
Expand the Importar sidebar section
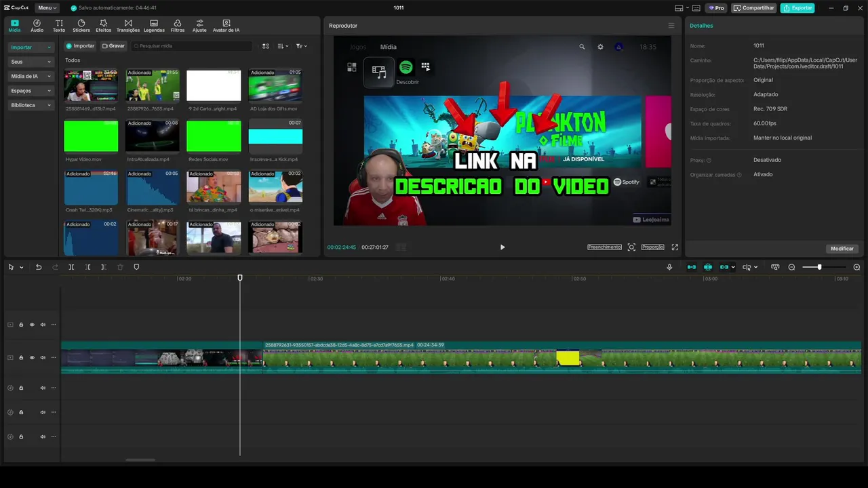click(x=31, y=47)
